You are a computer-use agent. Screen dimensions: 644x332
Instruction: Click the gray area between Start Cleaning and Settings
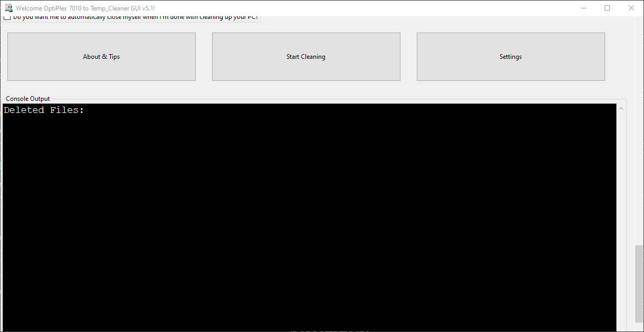408,56
